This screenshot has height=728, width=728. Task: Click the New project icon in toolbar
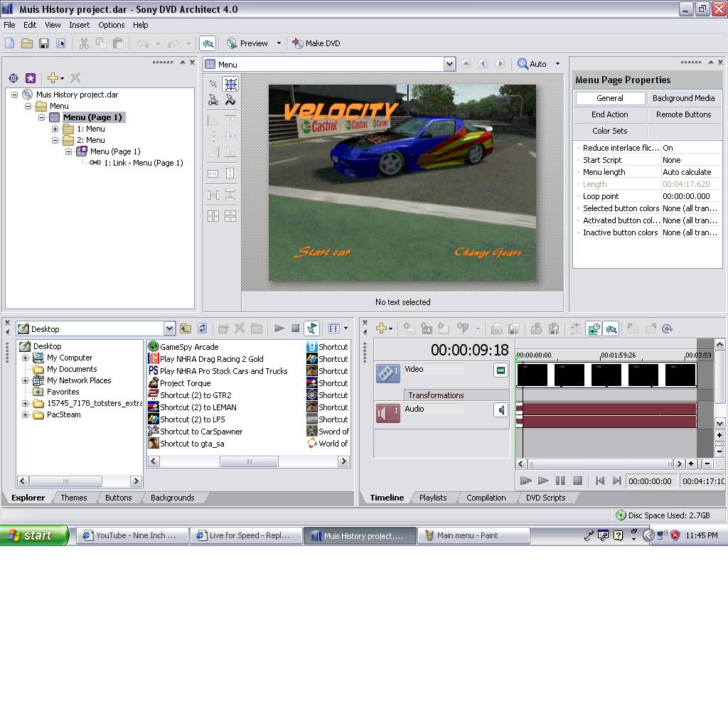[10, 43]
